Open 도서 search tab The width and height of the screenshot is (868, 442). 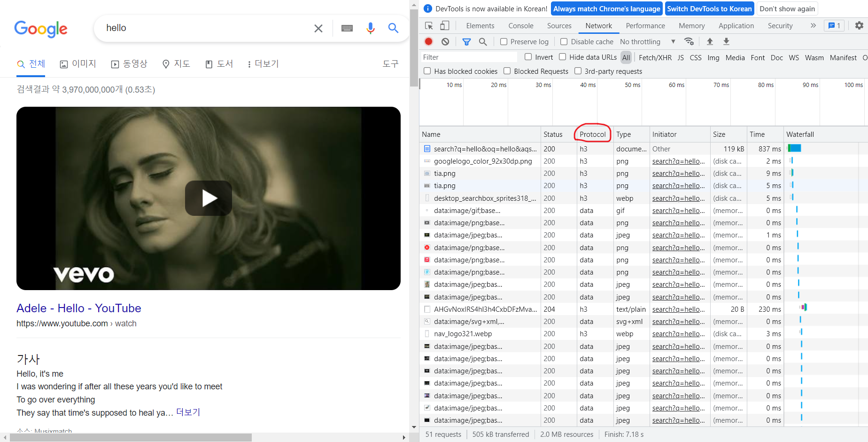click(219, 64)
